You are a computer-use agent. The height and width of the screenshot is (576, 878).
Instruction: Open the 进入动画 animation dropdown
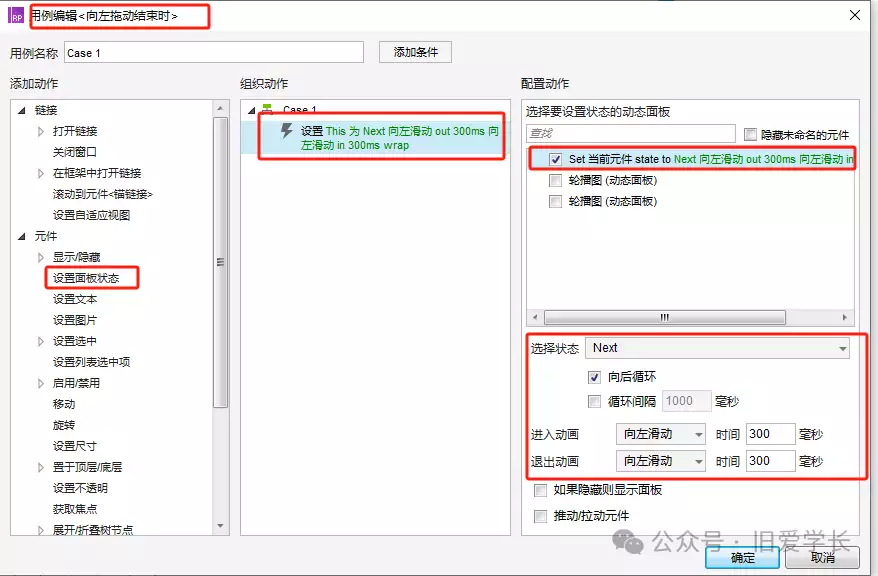point(661,434)
